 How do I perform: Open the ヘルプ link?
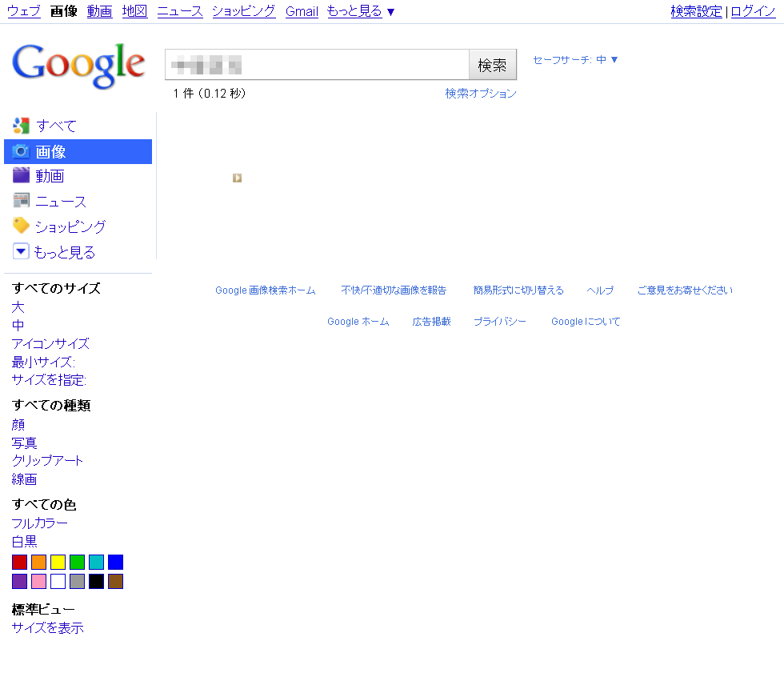click(600, 290)
